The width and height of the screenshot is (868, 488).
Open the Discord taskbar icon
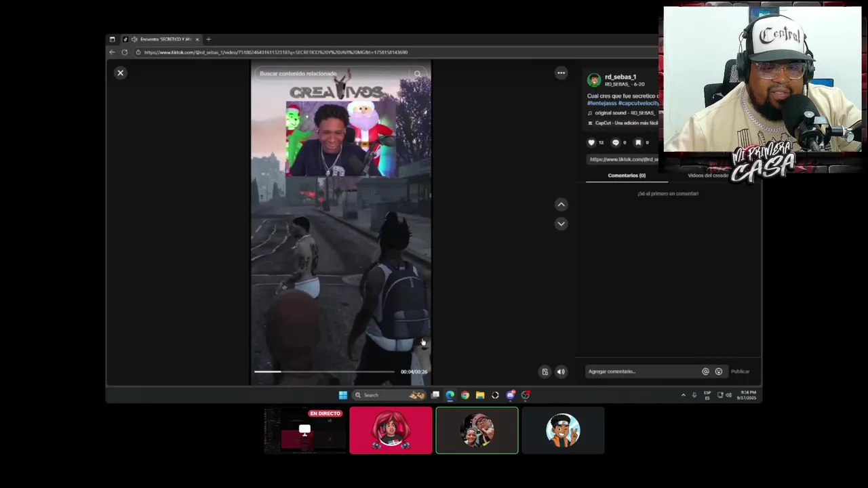click(511, 395)
